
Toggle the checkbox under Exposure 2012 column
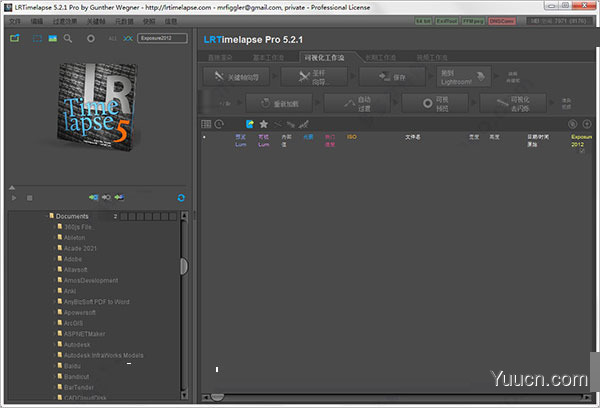click(582, 151)
